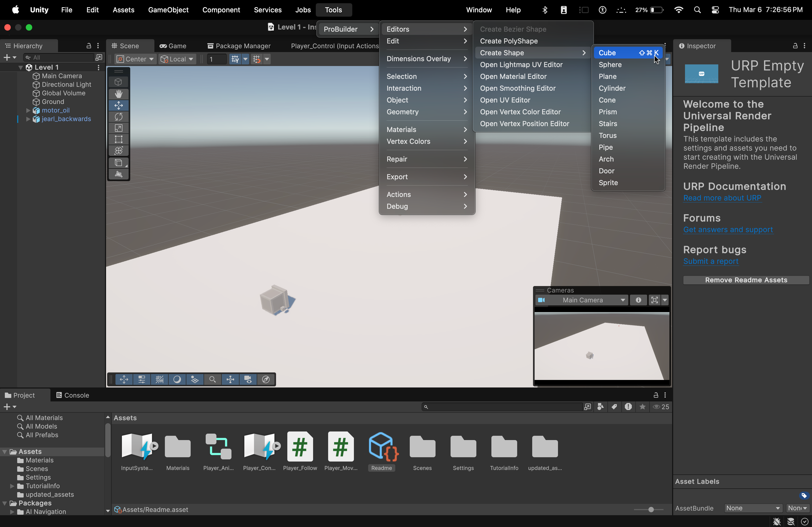The image size is (812, 527).
Task: Toggle Project panel lock
Action: (656, 395)
